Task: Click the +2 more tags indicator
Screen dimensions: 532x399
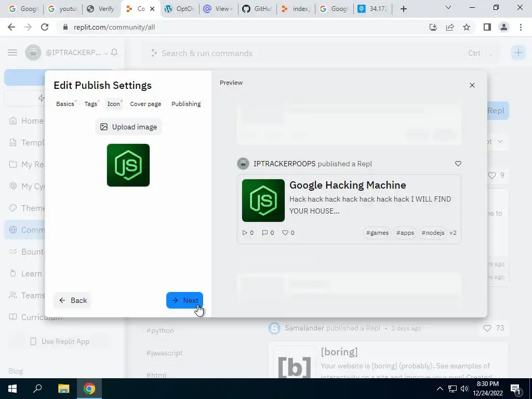Action: [453, 233]
